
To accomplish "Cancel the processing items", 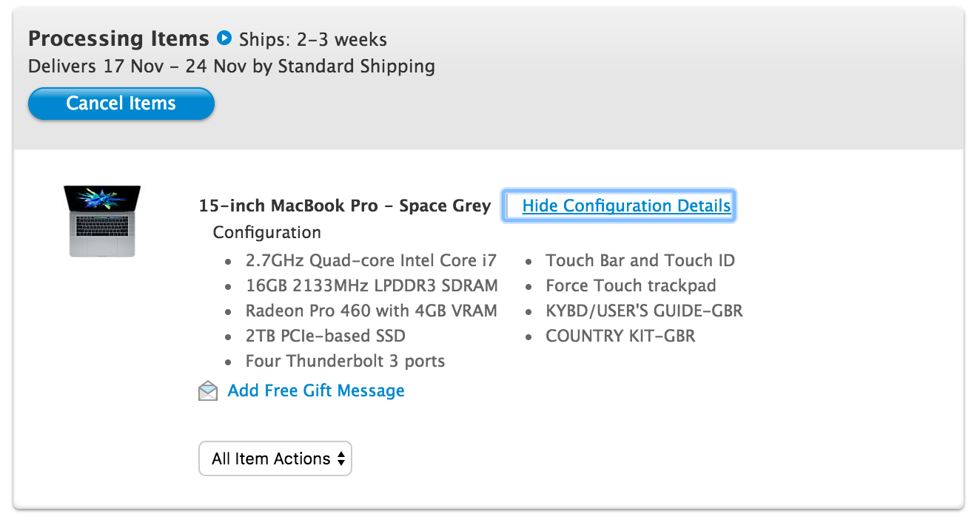I will (121, 104).
